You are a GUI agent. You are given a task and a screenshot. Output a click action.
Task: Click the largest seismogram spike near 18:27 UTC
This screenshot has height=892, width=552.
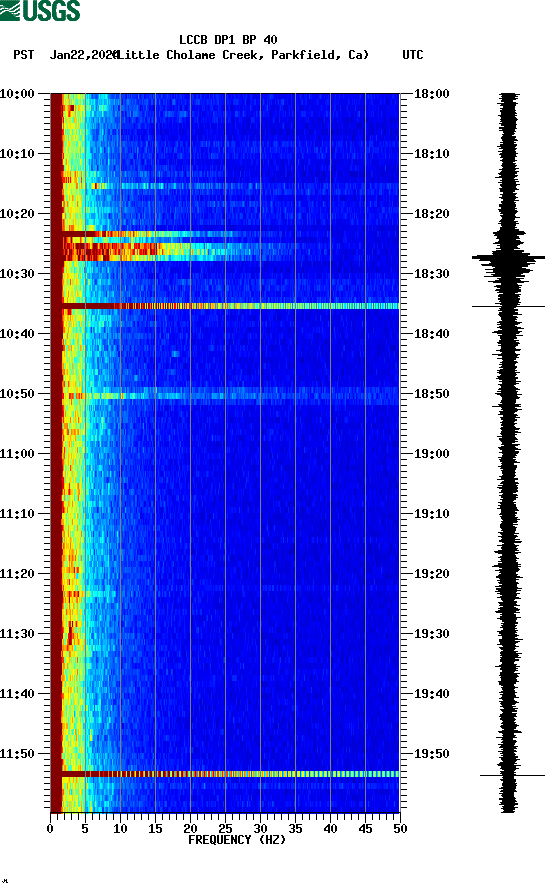(x=508, y=258)
